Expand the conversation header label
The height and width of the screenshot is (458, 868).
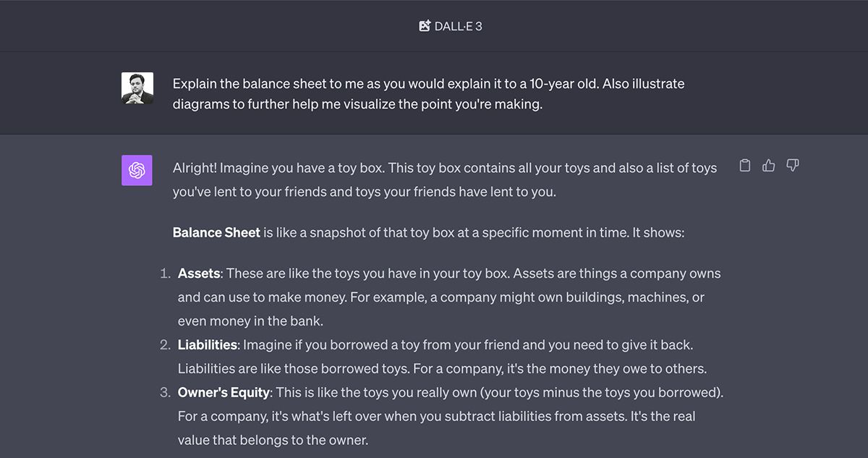(450, 25)
